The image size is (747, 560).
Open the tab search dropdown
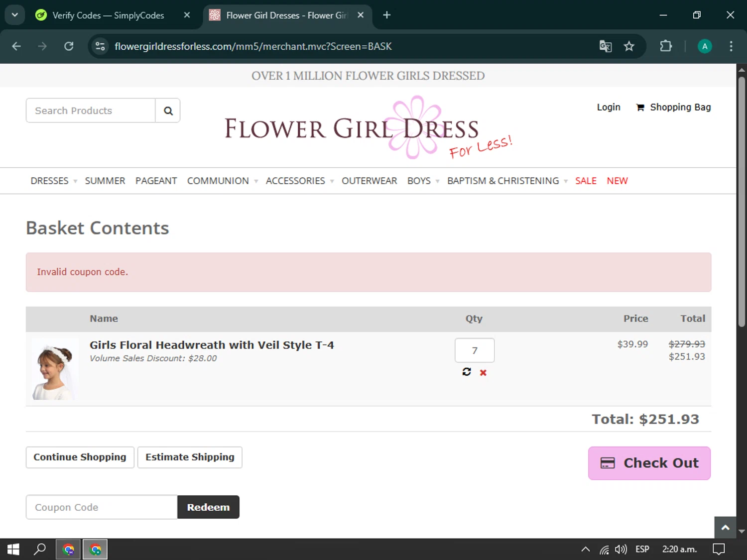click(14, 15)
